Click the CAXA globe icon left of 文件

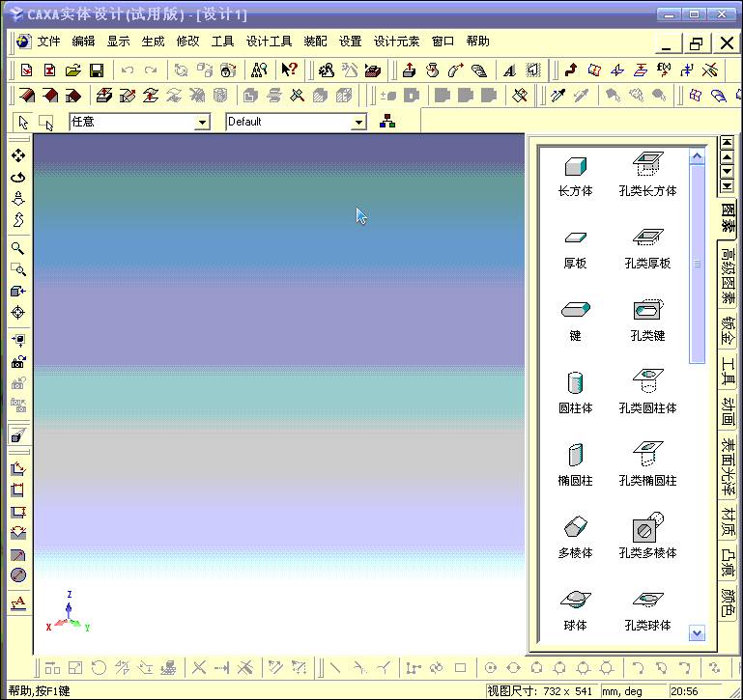pyautogui.click(x=23, y=42)
